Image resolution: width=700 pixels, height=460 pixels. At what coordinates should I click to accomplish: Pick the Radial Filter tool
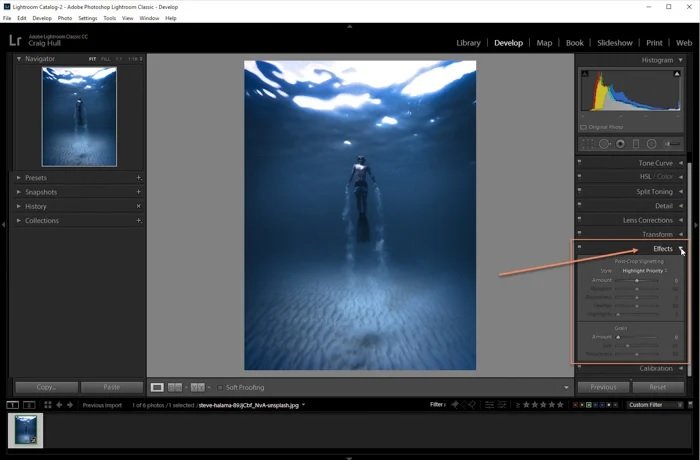coord(651,144)
